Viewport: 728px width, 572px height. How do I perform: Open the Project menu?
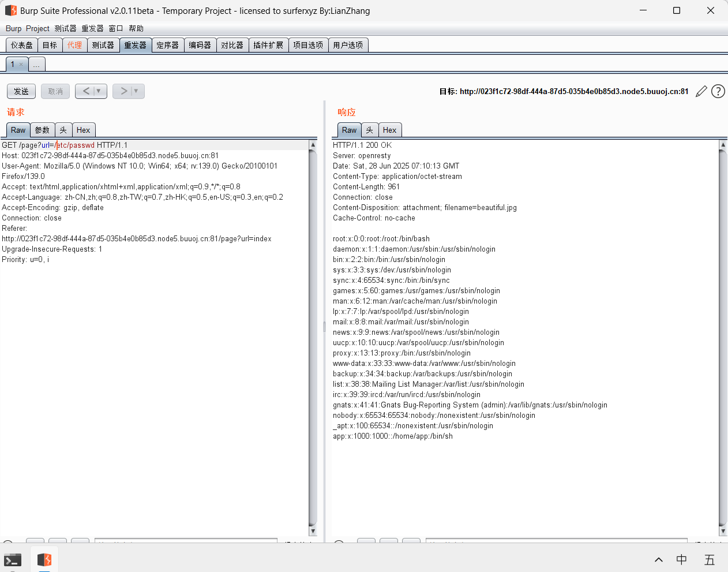37,28
